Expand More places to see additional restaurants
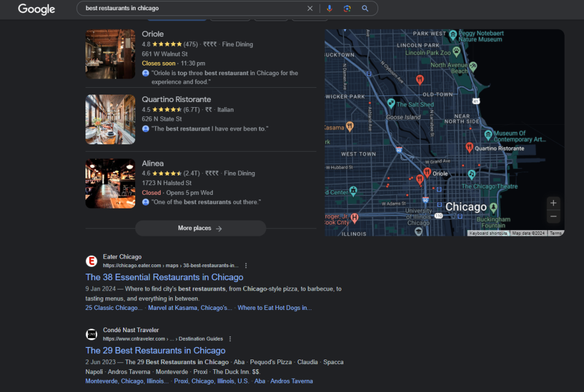 tap(200, 227)
